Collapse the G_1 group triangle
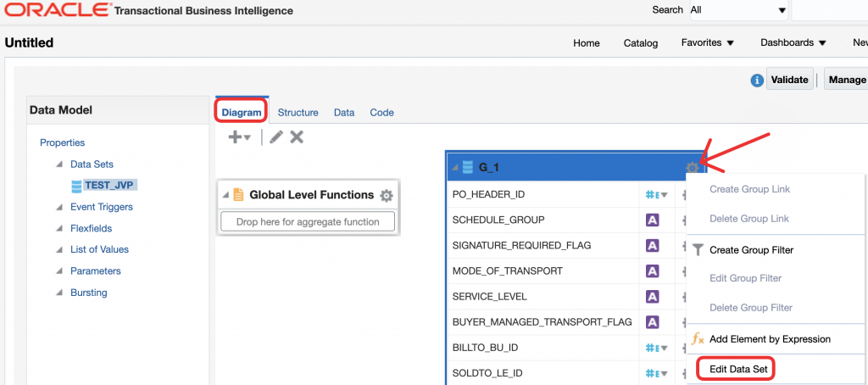 point(455,168)
